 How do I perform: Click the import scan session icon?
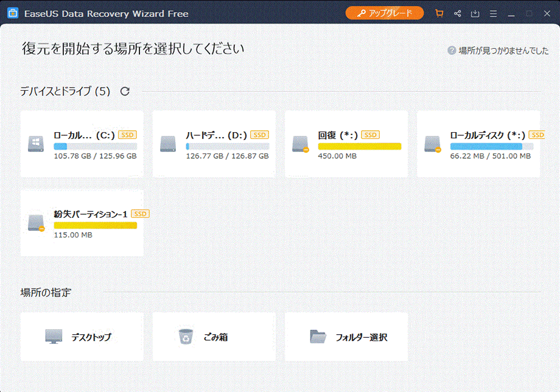(x=475, y=13)
